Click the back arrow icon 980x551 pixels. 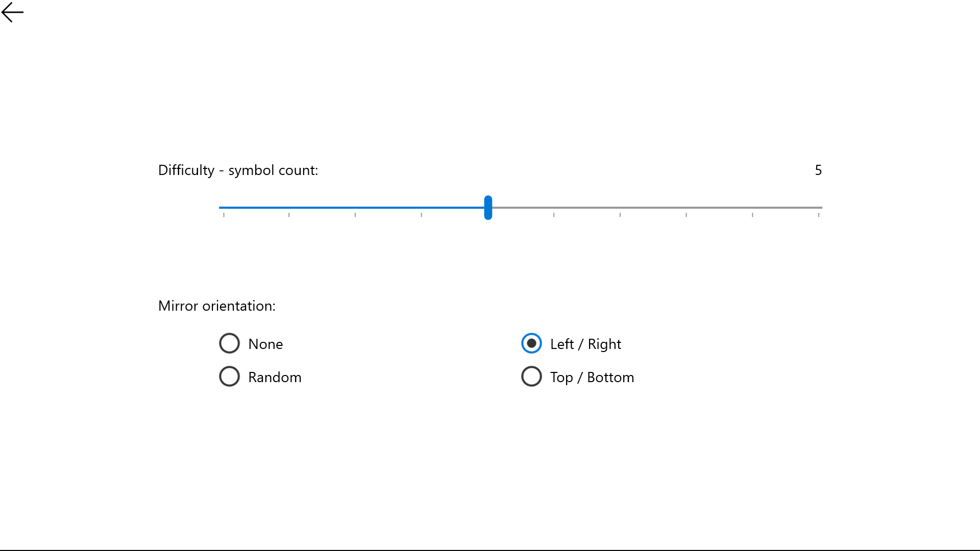tap(12, 12)
